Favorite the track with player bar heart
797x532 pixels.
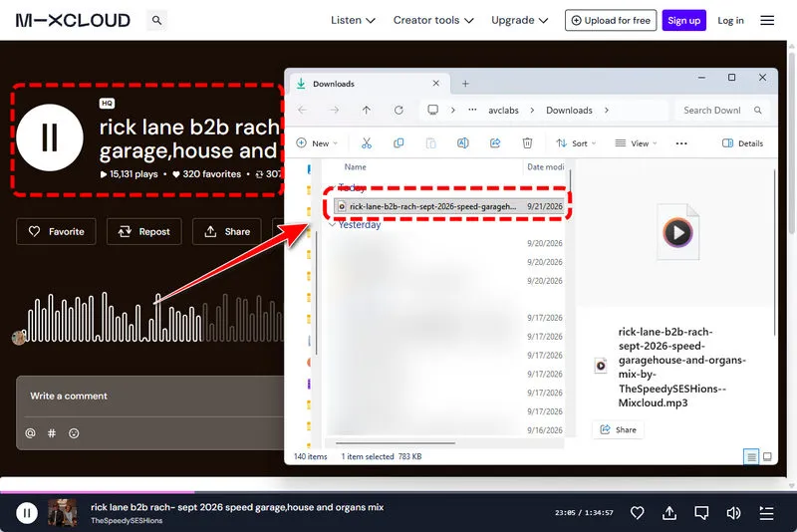click(x=637, y=513)
